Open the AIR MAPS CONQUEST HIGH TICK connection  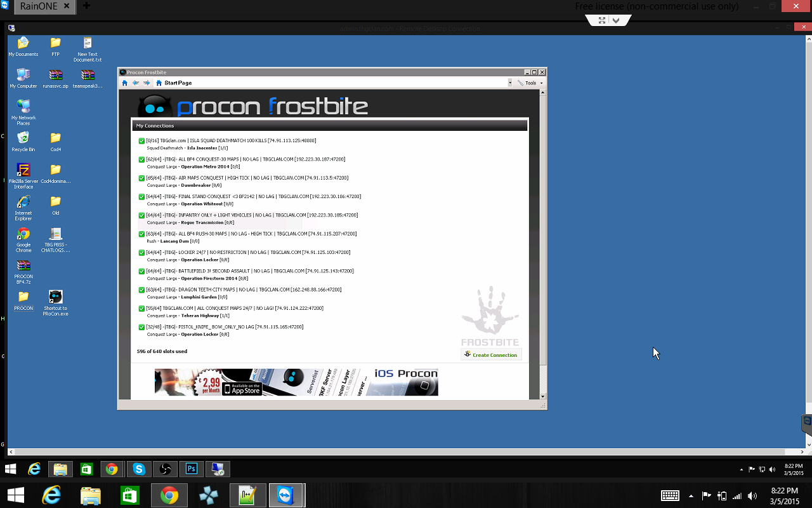click(247, 178)
